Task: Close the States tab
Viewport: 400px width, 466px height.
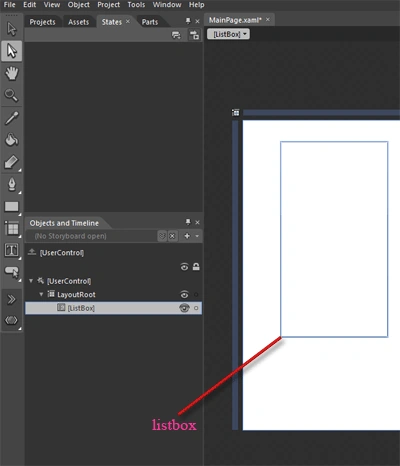Action: coord(128,21)
